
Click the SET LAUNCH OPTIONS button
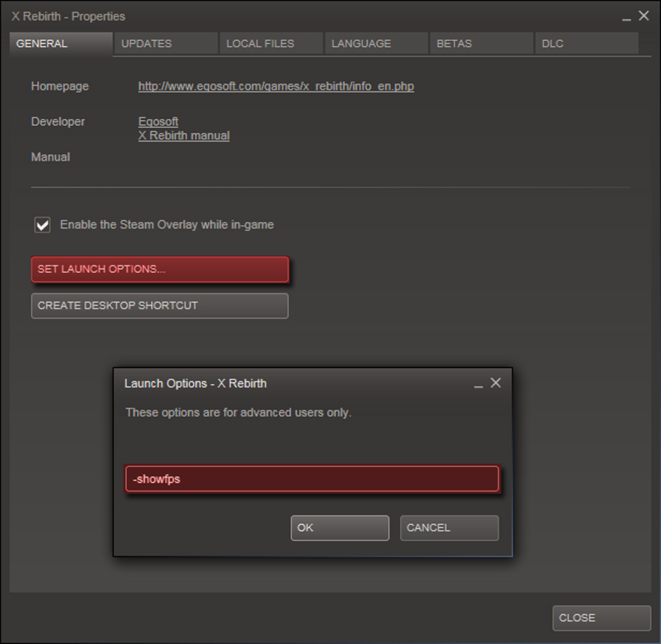[x=160, y=269]
